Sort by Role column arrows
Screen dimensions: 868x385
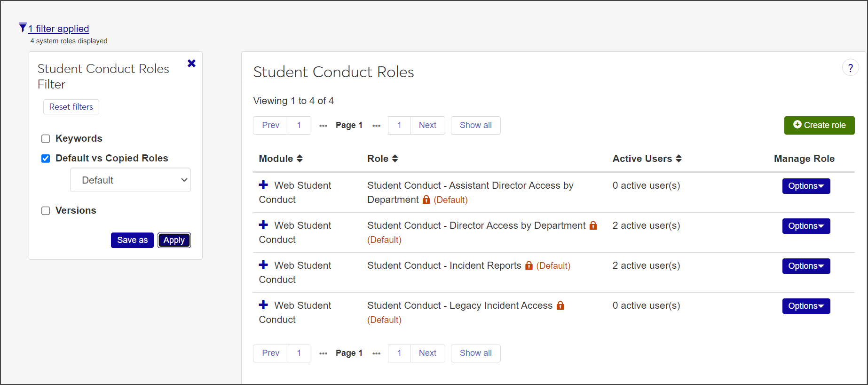tap(395, 159)
